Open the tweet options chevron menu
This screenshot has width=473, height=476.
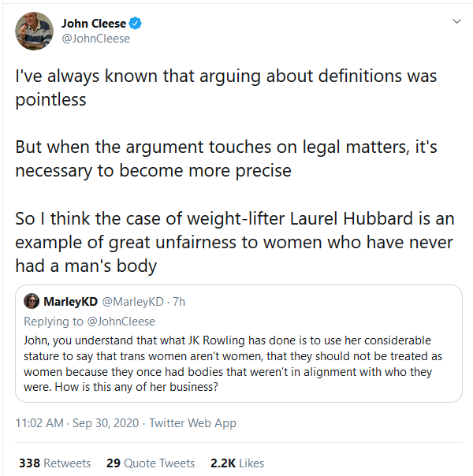pyautogui.click(x=456, y=21)
